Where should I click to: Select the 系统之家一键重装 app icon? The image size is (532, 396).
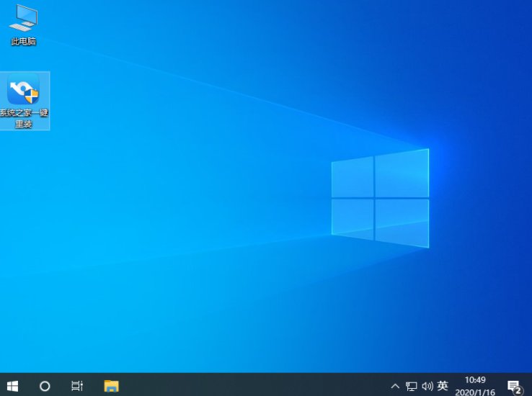23,91
